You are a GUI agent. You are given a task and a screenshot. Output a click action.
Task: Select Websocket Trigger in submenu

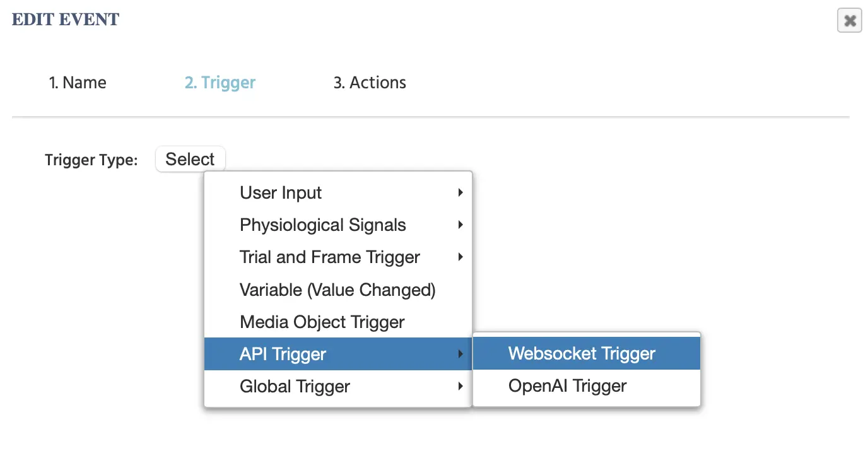pos(582,354)
